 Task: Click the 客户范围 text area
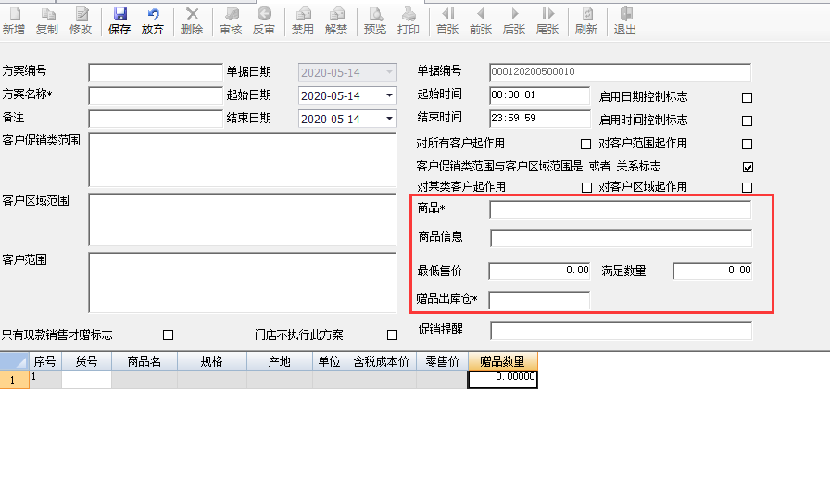pyautogui.click(x=243, y=283)
